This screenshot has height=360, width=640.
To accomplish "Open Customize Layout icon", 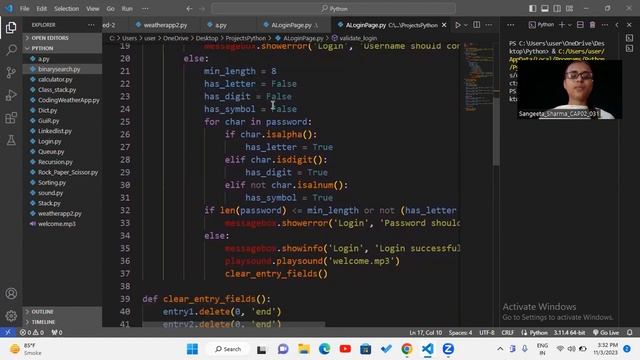I will pyautogui.click(x=569, y=8).
